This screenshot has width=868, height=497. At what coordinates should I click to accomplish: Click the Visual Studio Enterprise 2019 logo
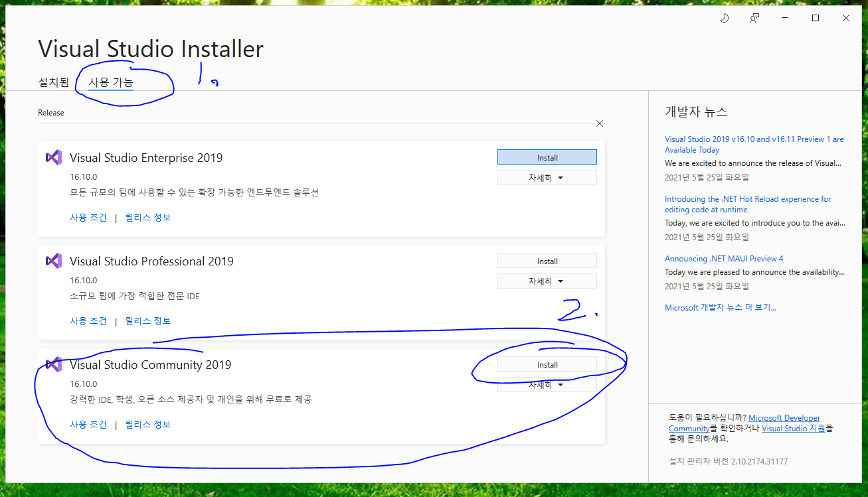click(x=54, y=157)
